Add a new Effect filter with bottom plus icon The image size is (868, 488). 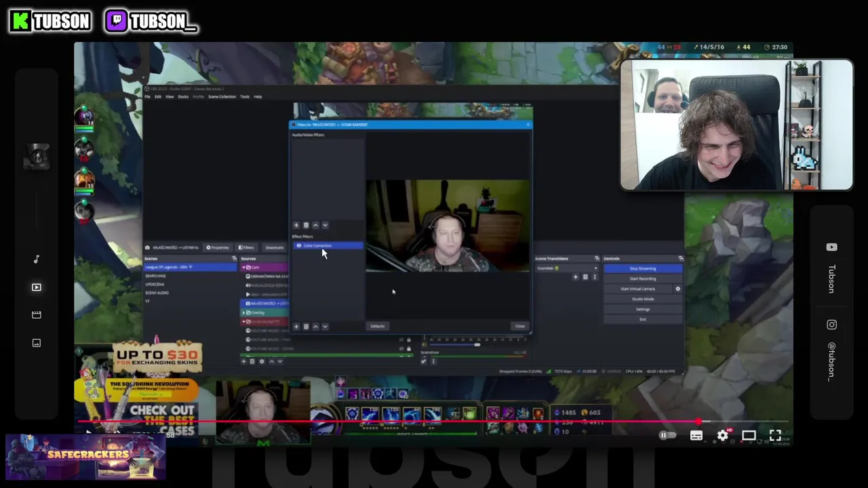(296, 326)
